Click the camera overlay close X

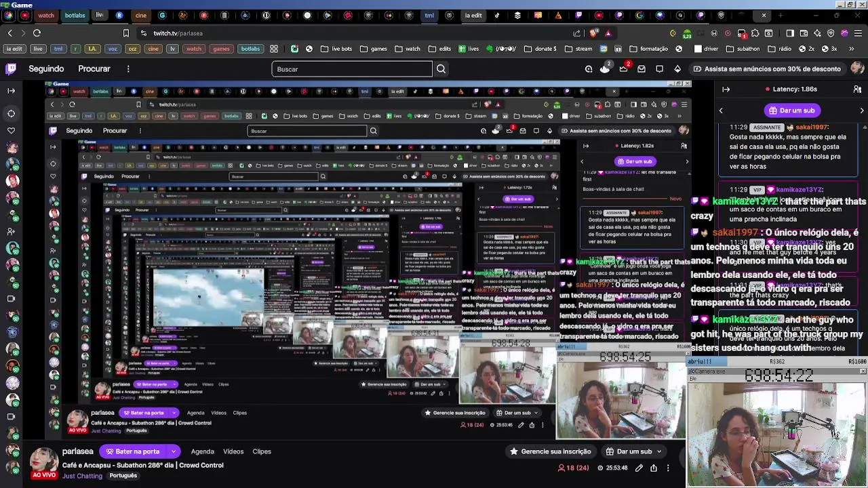click(x=863, y=371)
